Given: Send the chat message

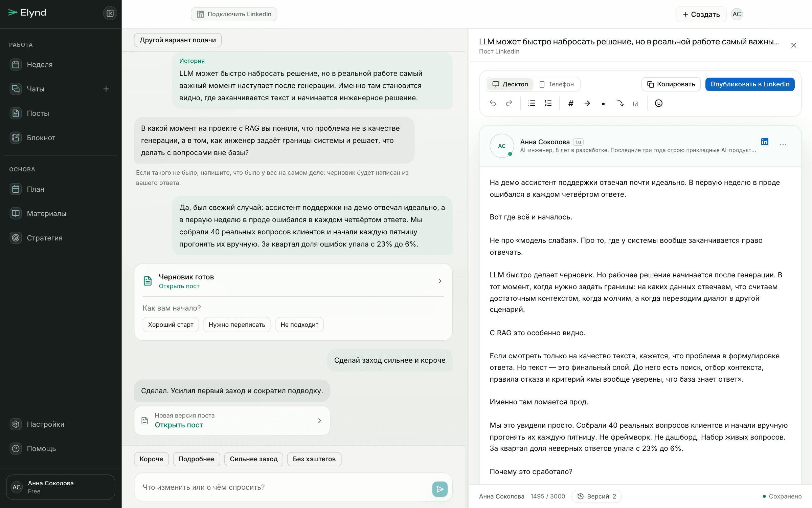Looking at the screenshot, I should coord(440,489).
